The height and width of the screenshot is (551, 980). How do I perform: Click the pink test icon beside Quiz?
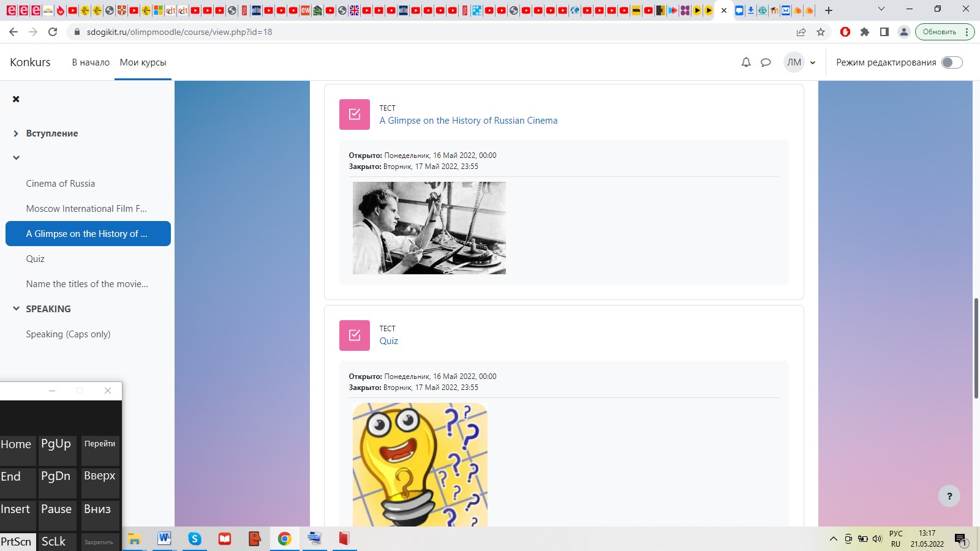(x=355, y=335)
